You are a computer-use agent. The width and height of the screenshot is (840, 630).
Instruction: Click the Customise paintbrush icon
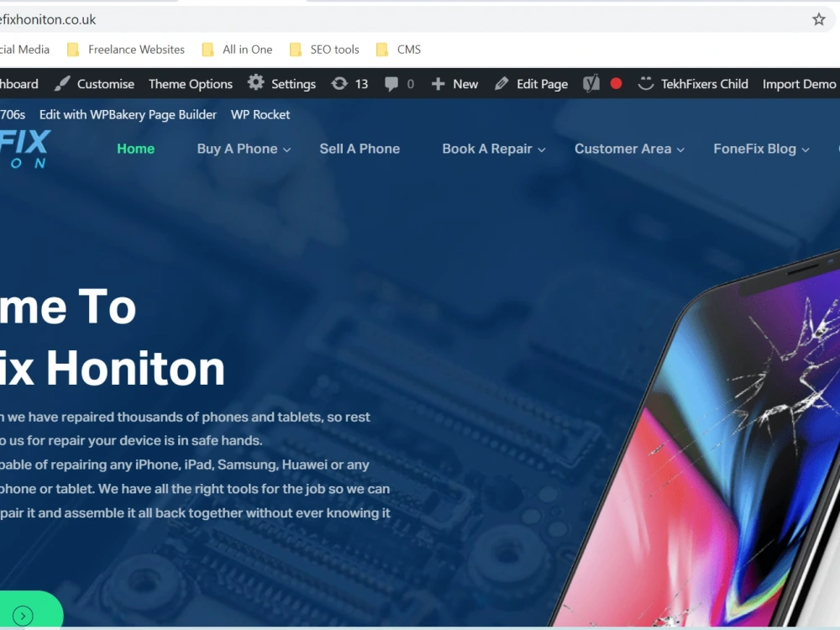(62, 83)
